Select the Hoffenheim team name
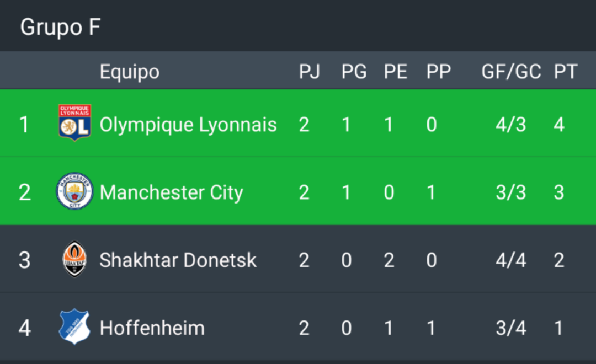The height and width of the screenshot is (364, 596). click(152, 328)
